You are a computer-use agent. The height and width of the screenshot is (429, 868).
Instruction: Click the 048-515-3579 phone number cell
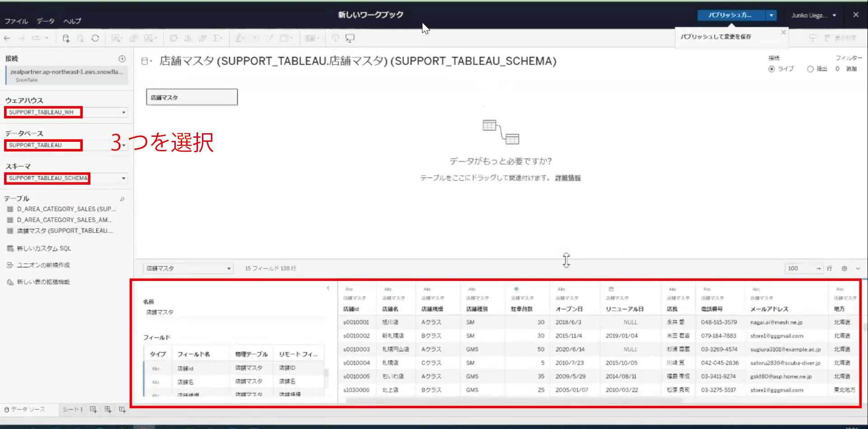coord(719,322)
